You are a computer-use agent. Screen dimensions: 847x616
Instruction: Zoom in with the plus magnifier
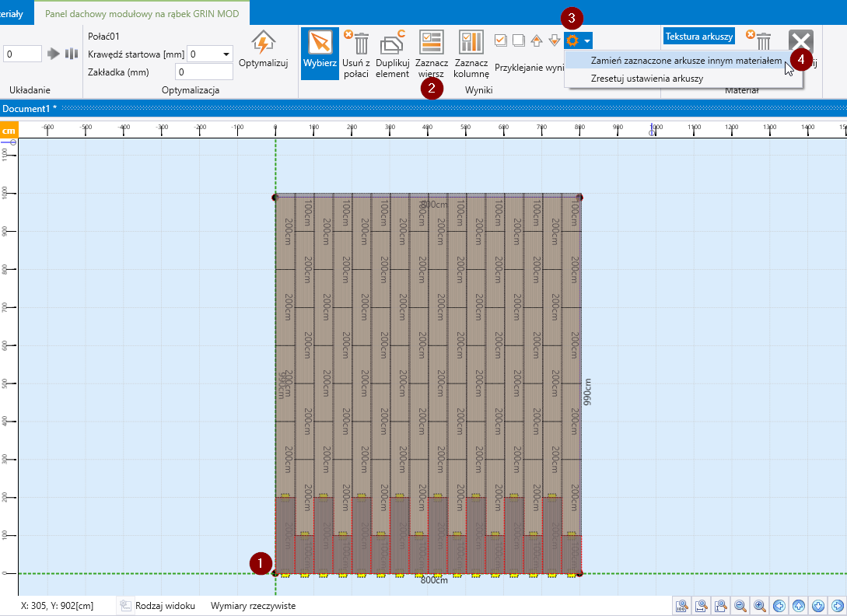[760, 605]
